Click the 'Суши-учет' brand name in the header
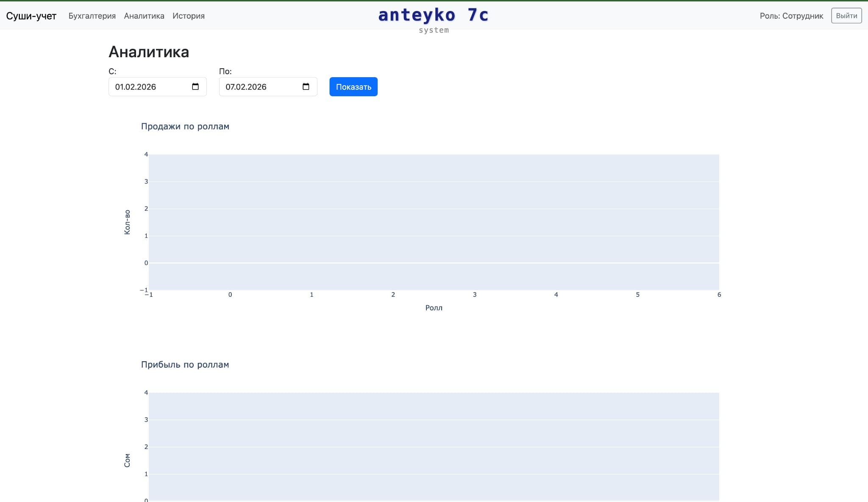Viewport: 868px width, 502px height. (31, 16)
